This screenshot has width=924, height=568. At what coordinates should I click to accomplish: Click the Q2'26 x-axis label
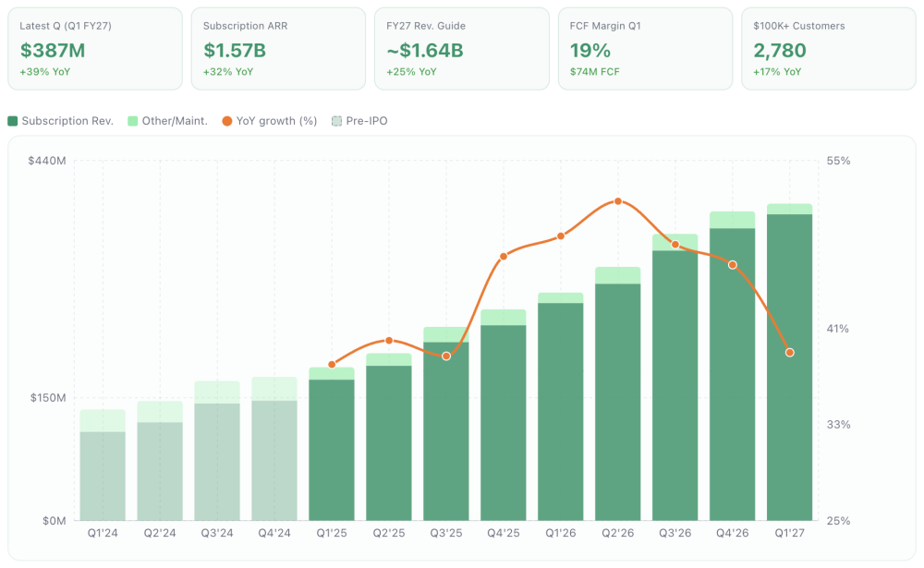click(x=617, y=533)
